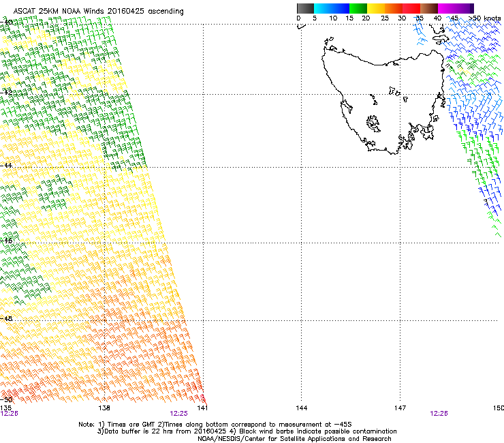The height and width of the screenshot is (443, 504).
Task: Click the longitude label '144'
Action: (x=302, y=408)
